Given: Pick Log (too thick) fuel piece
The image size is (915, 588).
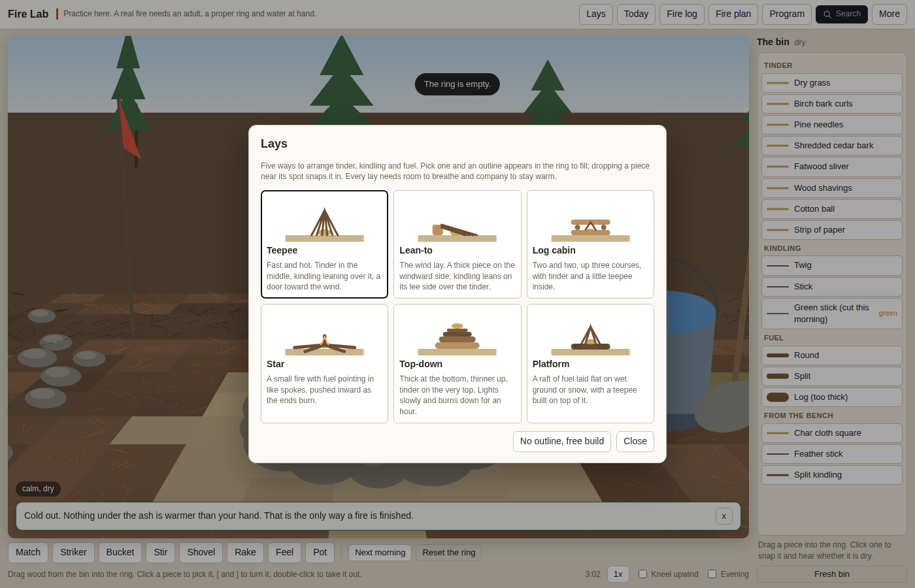Looking at the screenshot, I should pos(832,397).
